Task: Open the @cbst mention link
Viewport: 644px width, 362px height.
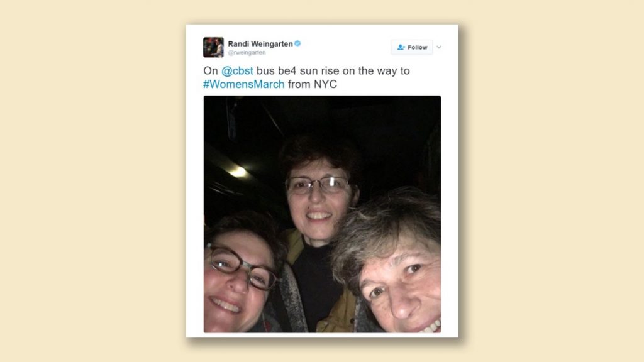Action: click(x=237, y=70)
